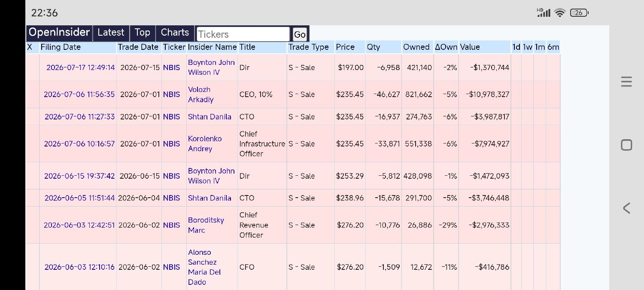This screenshot has height=290, width=644.
Task: Tap the Android home square icon
Action: [626, 145]
